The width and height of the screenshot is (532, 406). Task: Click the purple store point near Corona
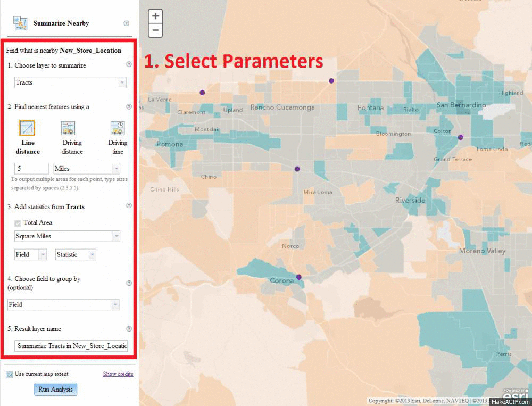[x=299, y=277]
